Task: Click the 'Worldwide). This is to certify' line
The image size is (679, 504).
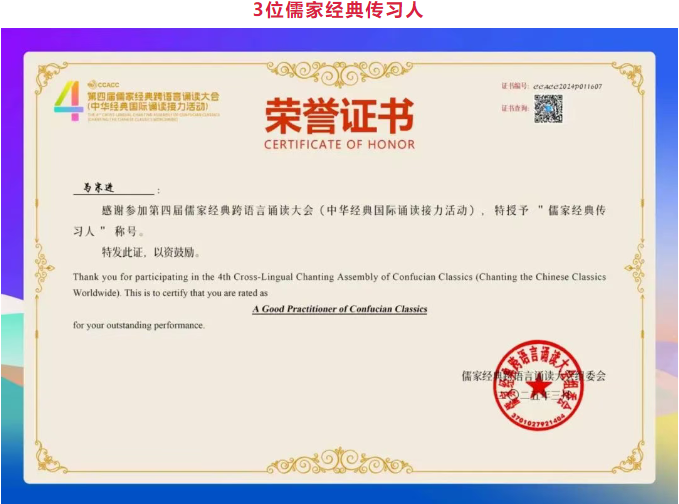Action: coord(170,293)
